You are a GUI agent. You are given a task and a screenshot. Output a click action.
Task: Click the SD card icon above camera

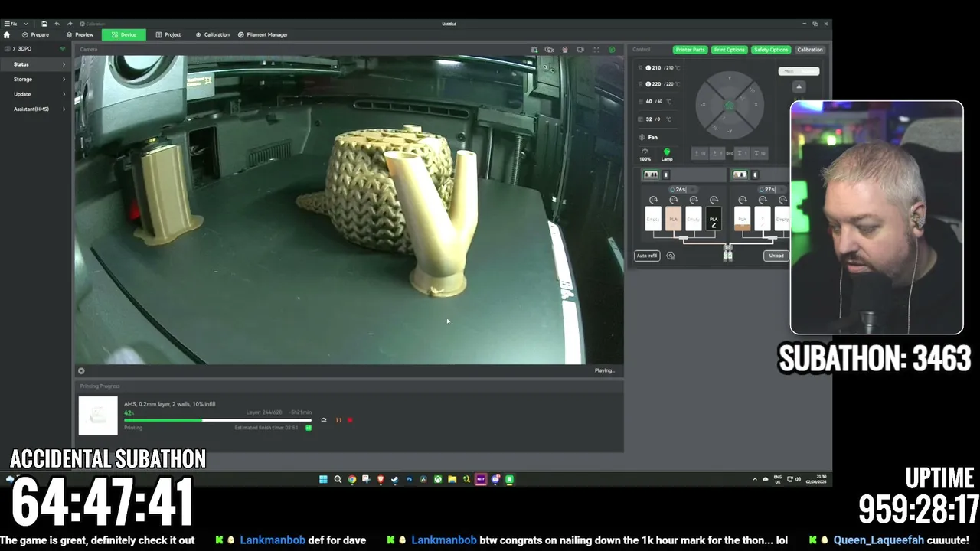[534, 50]
